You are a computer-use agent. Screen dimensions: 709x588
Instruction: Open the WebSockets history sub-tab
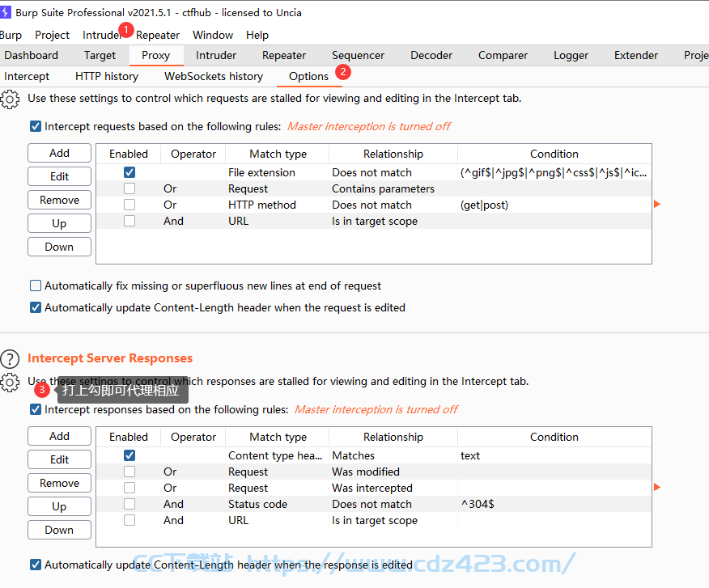click(x=214, y=76)
